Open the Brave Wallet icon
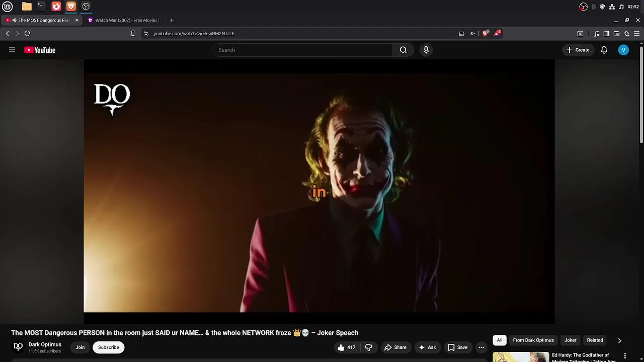644x362 pixels. coord(616,34)
